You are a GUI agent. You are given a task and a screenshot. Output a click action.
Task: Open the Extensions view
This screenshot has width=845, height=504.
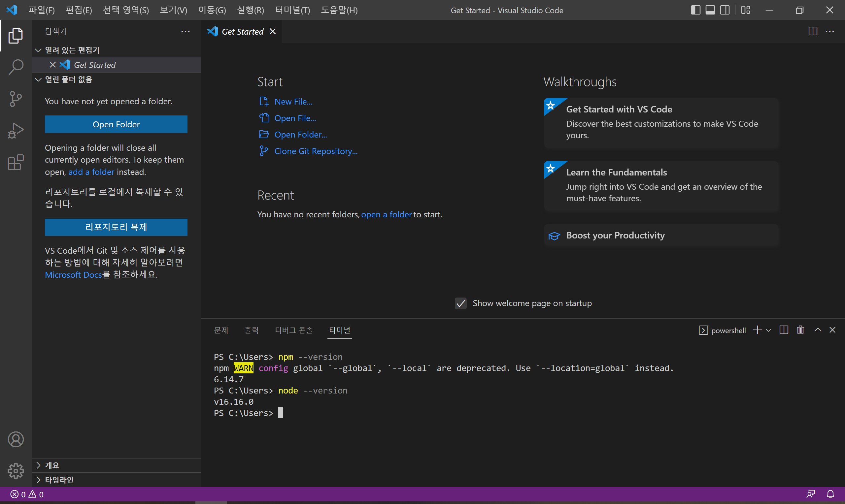pyautogui.click(x=16, y=162)
